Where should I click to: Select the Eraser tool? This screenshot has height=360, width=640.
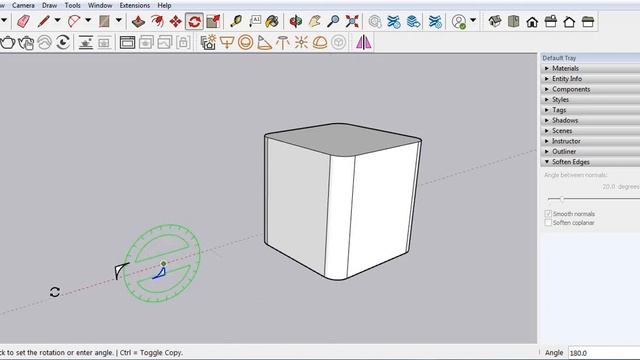click(x=24, y=21)
